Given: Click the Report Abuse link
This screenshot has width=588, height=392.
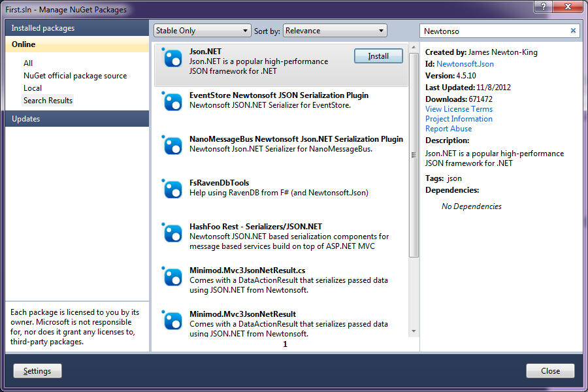Looking at the screenshot, I should 448,129.
